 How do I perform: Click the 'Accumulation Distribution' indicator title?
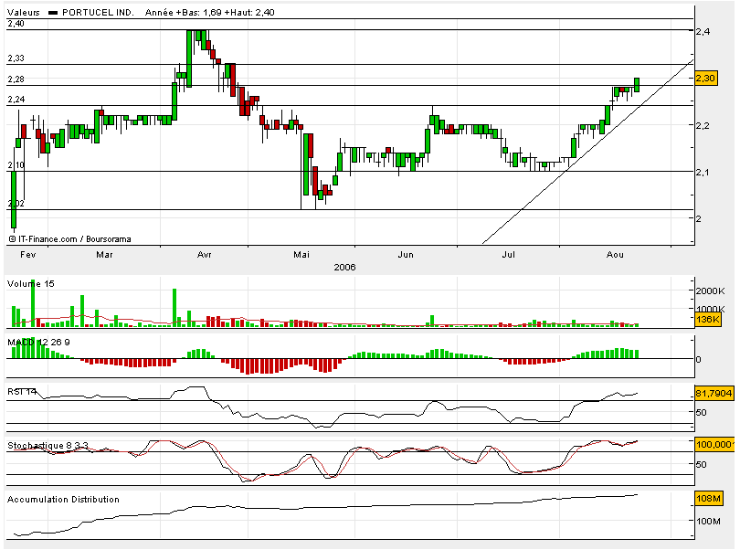click(63, 500)
